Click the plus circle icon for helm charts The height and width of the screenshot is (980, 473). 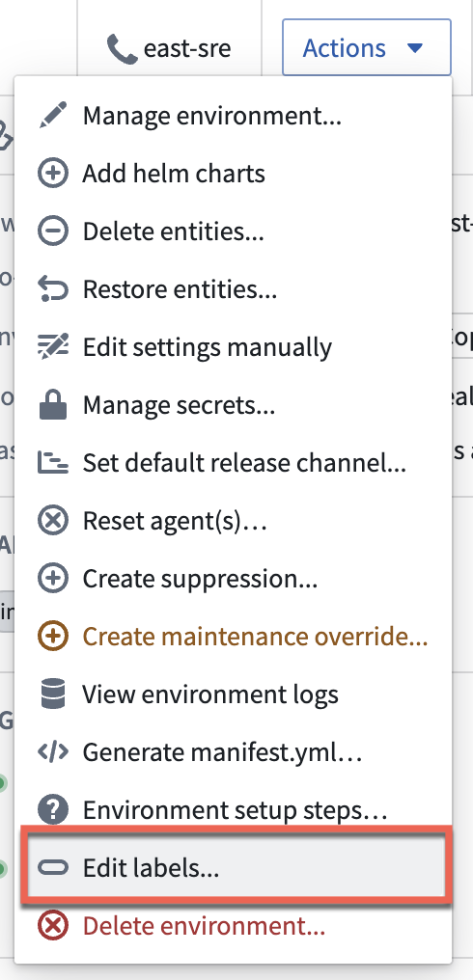[x=53, y=173]
